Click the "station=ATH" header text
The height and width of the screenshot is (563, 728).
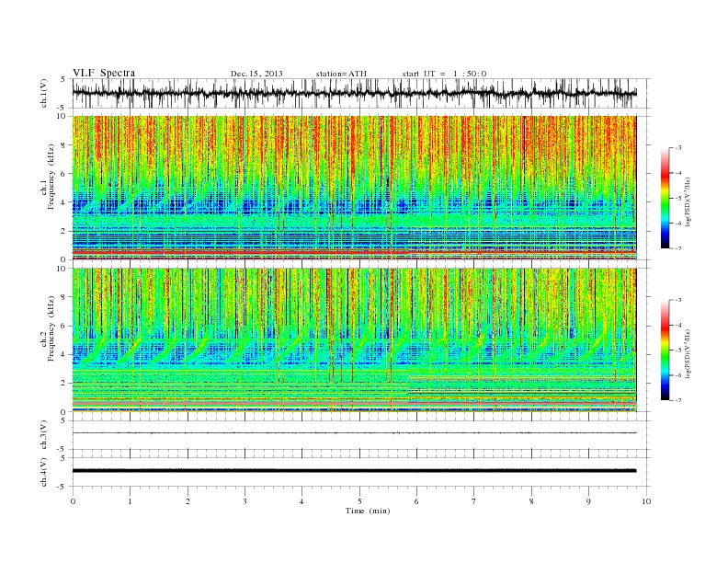click(x=341, y=74)
